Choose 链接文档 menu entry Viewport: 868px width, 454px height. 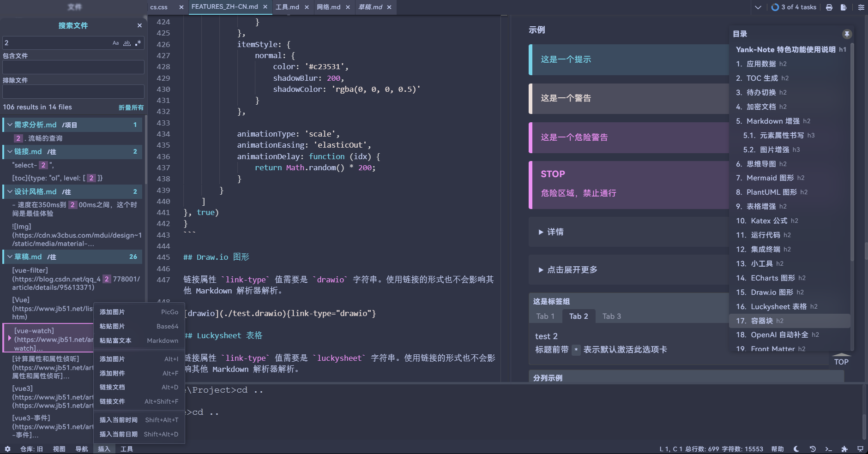[139, 388]
